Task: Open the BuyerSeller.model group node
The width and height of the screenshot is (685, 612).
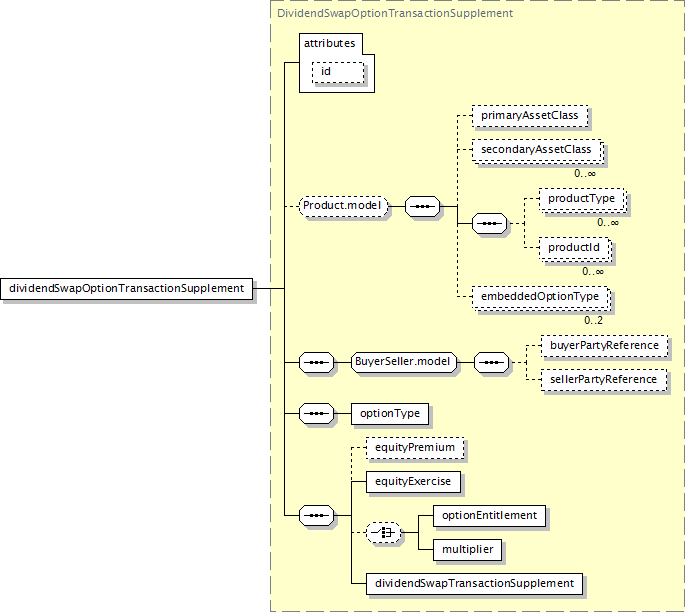Action: [404, 363]
